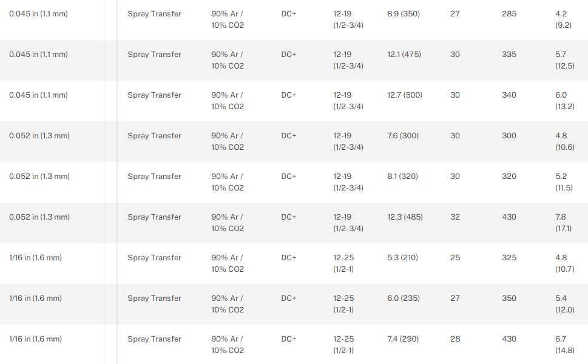Select the 7.8 (17.1) deposition rate cell

tap(563, 223)
